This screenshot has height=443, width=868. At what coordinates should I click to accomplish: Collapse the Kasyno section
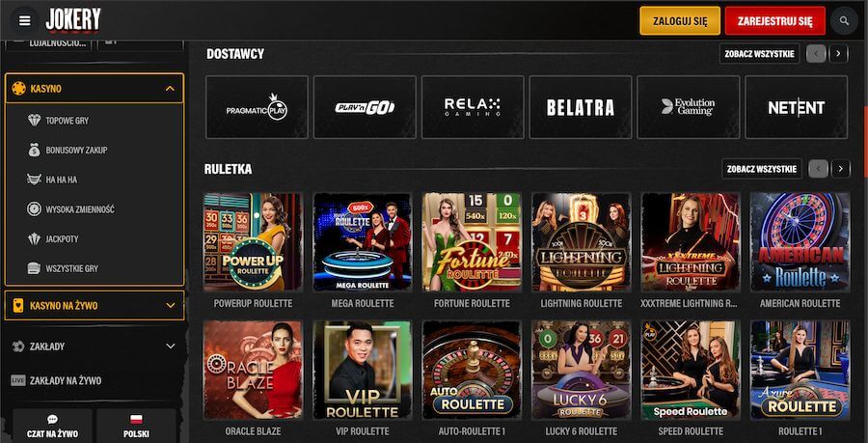point(170,89)
